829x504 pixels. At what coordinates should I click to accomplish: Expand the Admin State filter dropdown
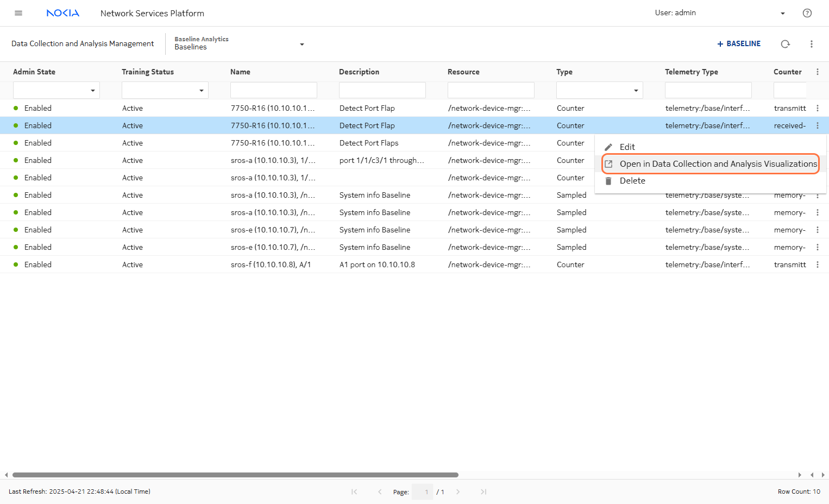(x=93, y=90)
